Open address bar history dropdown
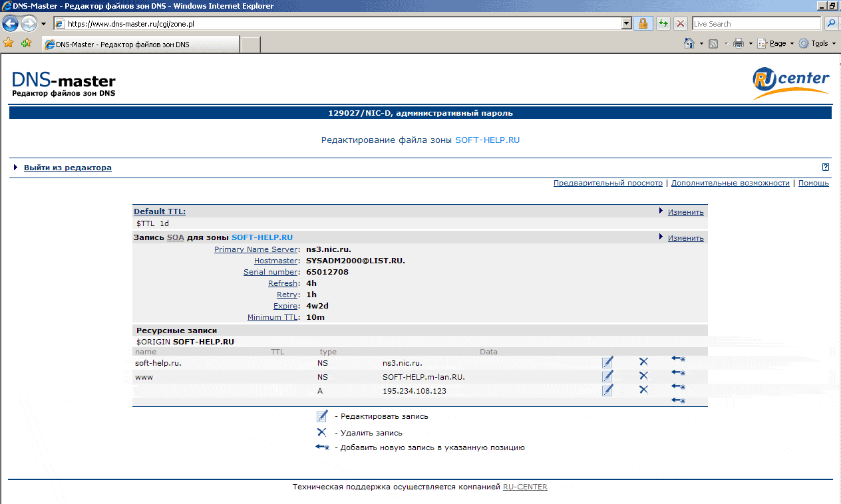841x504 pixels. (x=626, y=24)
